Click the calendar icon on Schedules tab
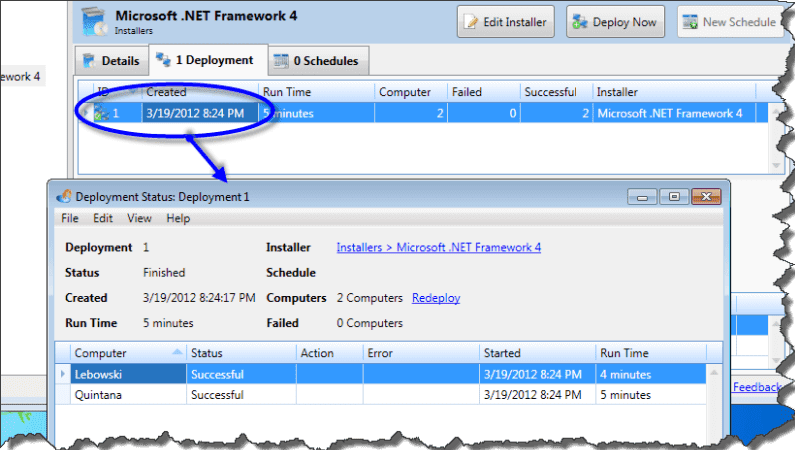The image size is (795, 450). [x=281, y=61]
